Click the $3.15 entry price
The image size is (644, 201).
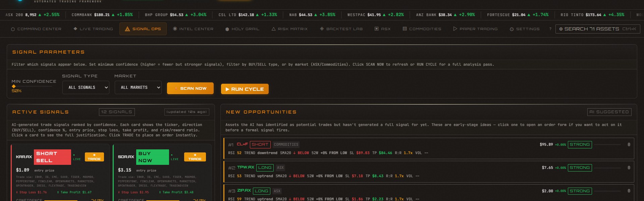tap(124, 170)
